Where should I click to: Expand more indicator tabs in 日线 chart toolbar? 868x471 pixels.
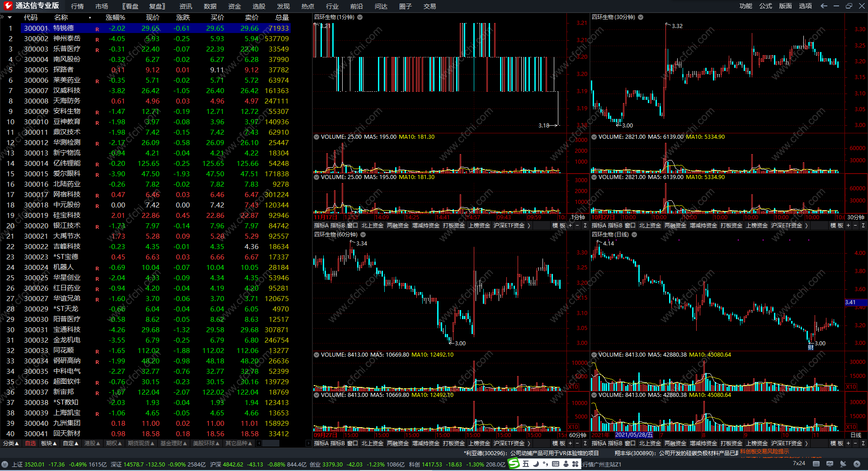coord(807,443)
